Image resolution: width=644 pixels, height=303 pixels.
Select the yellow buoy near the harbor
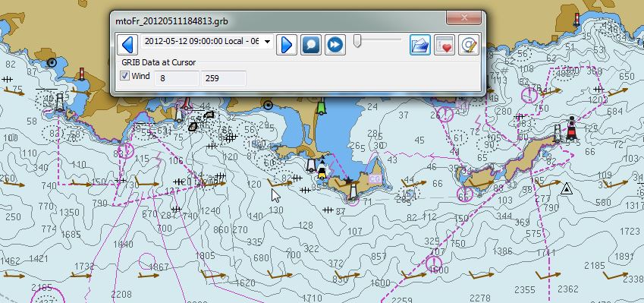(x=322, y=172)
